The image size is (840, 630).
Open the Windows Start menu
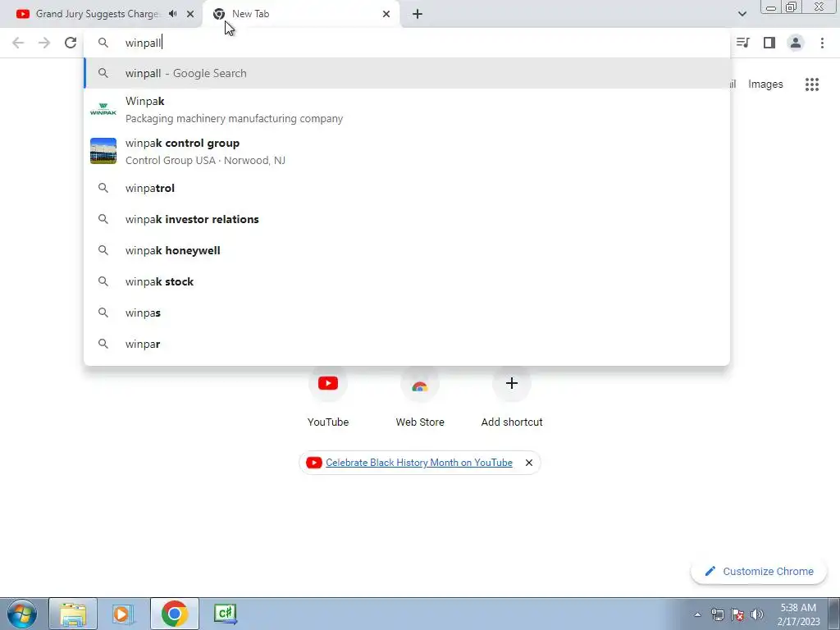[x=21, y=614]
